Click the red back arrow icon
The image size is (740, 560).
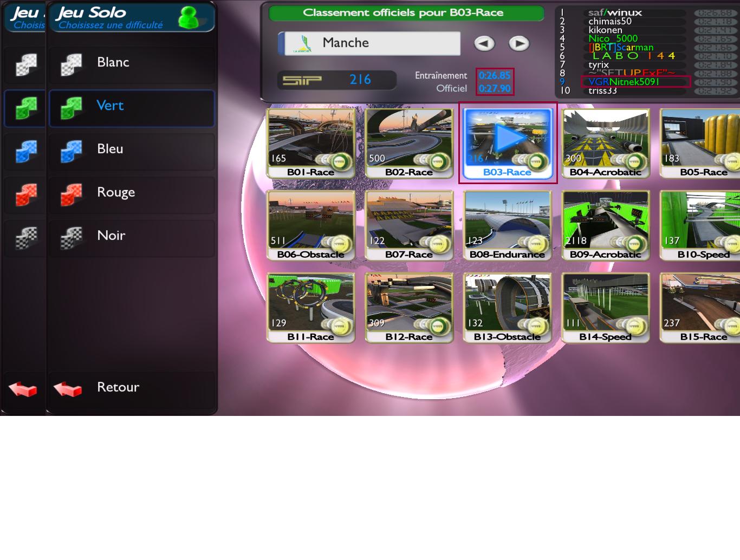pos(68,388)
